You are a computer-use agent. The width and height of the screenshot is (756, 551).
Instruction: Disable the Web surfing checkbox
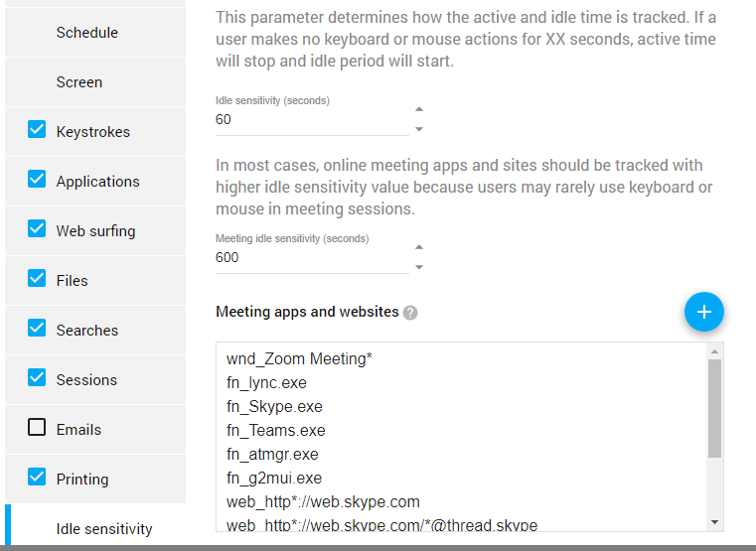37,228
